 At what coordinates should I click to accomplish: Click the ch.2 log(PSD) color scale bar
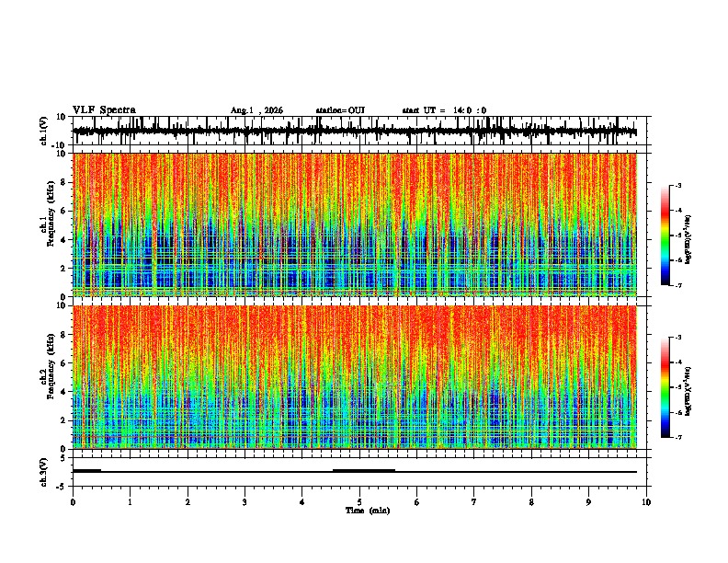tap(665, 387)
